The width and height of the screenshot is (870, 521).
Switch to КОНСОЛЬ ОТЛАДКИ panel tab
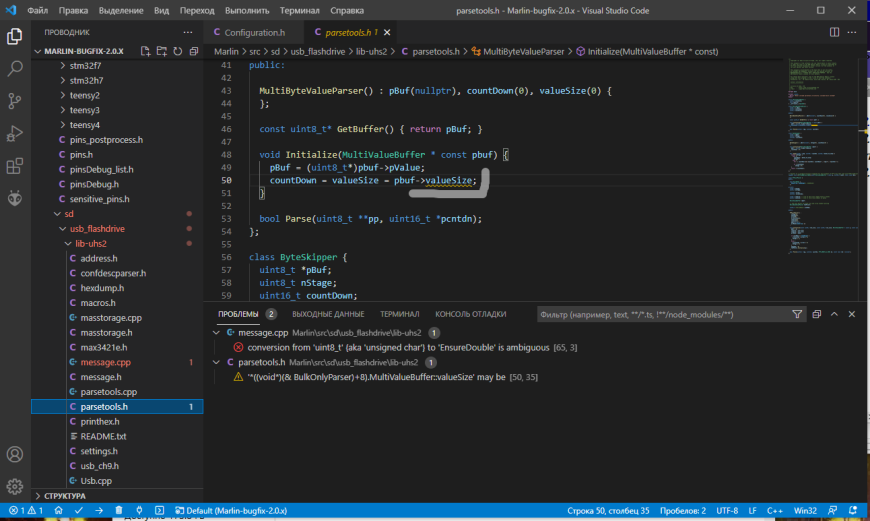point(471,314)
